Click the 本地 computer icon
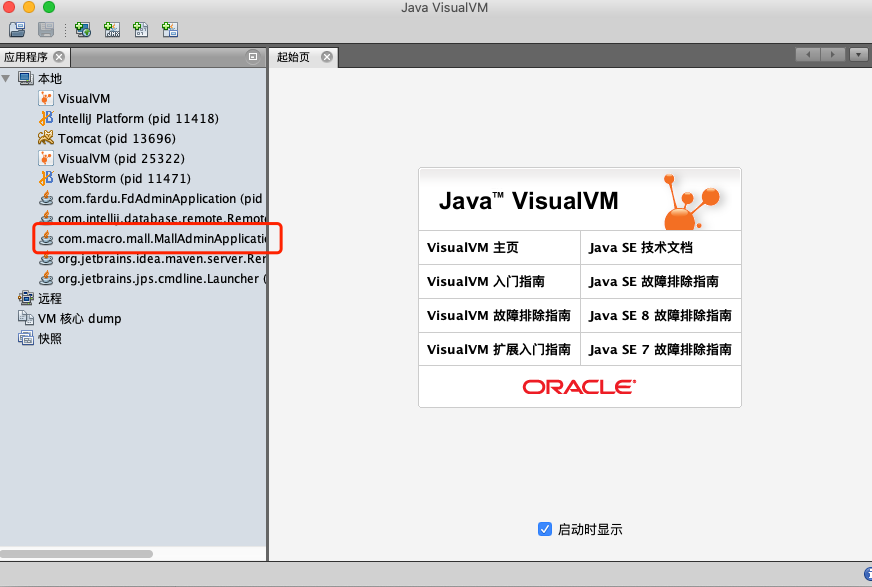This screenshot has width=872, height=587. pyautogui.click(x=26, y=78)
